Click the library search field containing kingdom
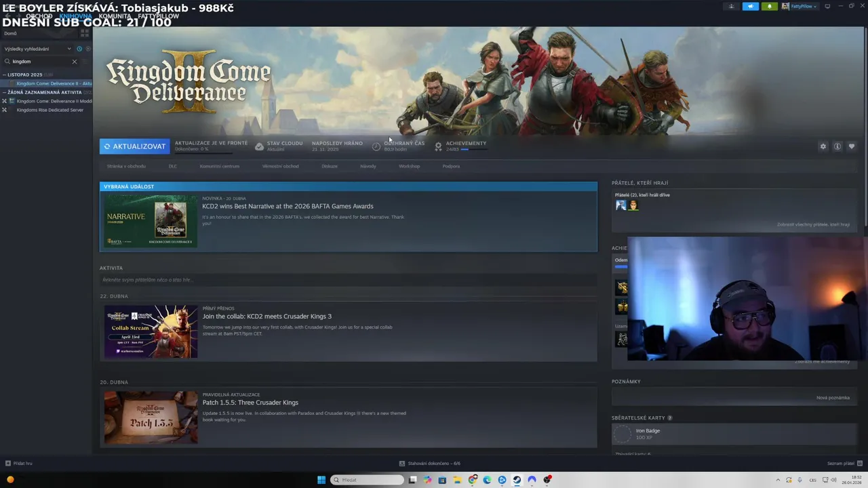Image resolution: width=868 pixels, height=488 pixels. point(41,62)
